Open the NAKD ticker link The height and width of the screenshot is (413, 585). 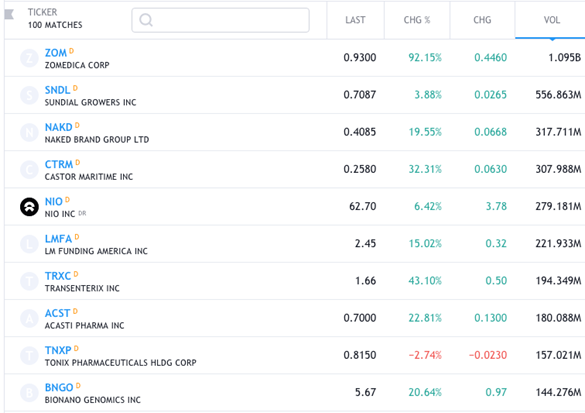[x=59, y=127]
